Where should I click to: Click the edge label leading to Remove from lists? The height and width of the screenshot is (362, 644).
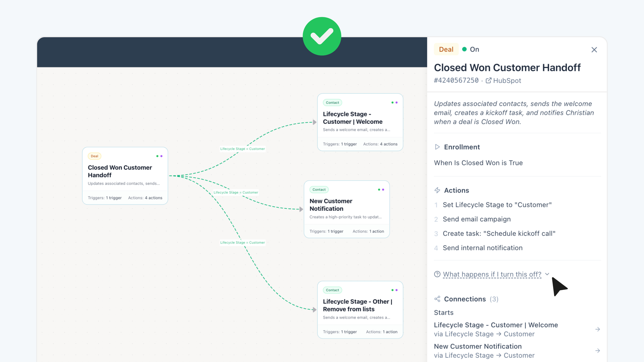(243, 242)
